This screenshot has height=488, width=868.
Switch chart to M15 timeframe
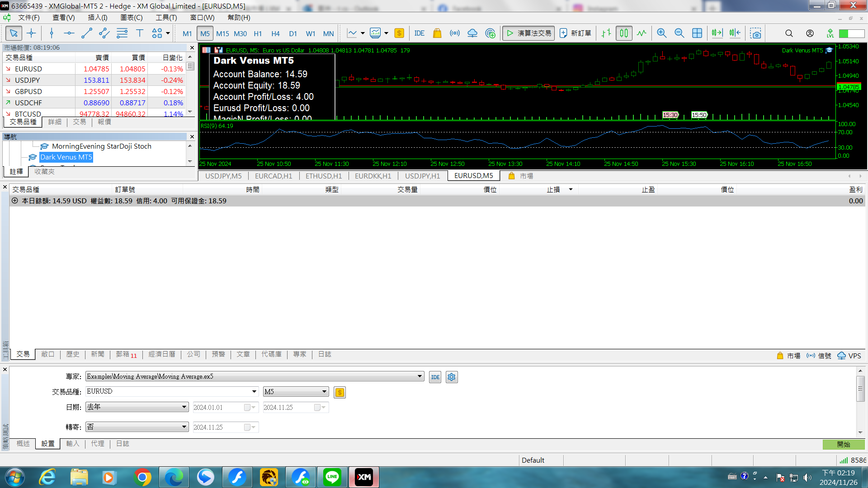[222, 33]
